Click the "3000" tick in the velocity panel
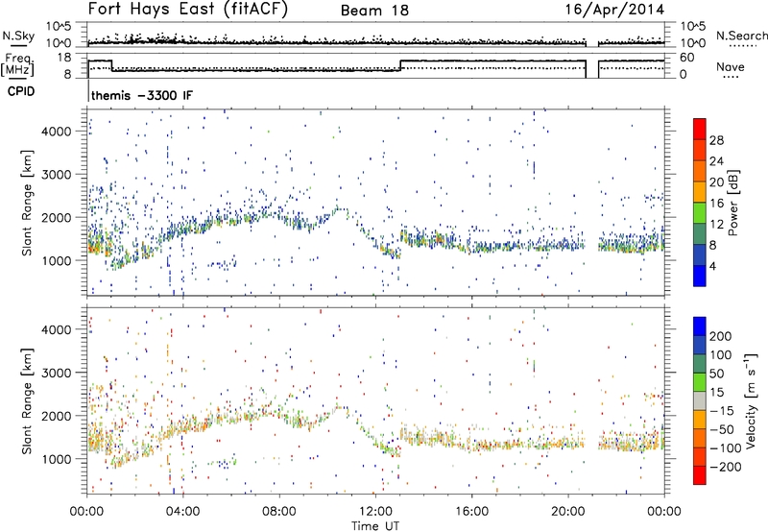 [56, 373]
